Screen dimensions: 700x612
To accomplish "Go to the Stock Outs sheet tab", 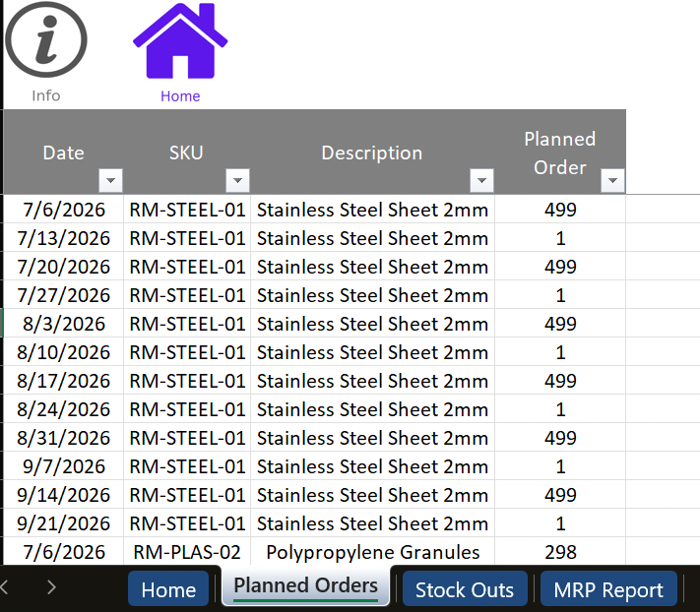I will click(464, 590).
